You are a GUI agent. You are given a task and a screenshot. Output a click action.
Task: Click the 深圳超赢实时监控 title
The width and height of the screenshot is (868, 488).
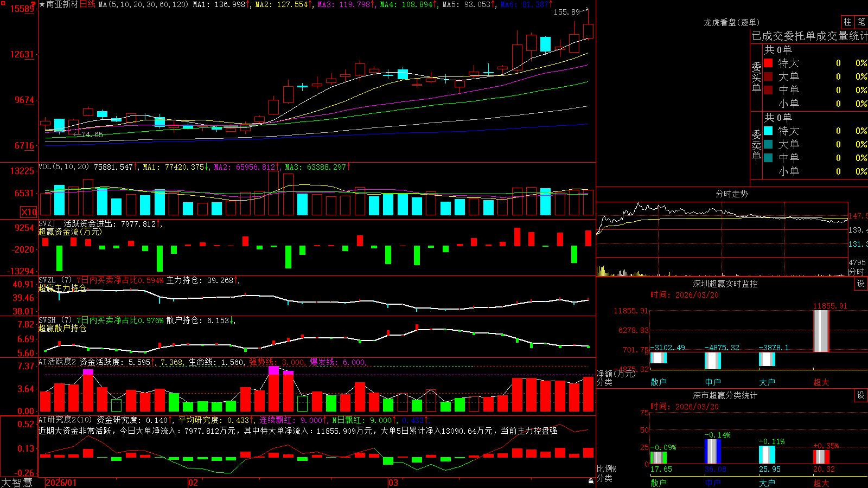725,284
